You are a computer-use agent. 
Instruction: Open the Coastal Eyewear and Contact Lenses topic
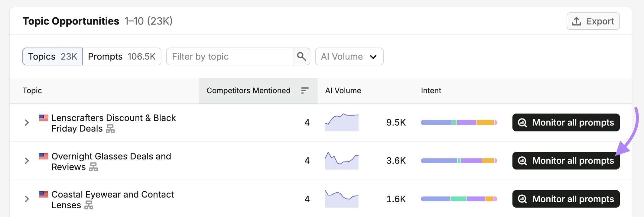click(x=113, y=200)
